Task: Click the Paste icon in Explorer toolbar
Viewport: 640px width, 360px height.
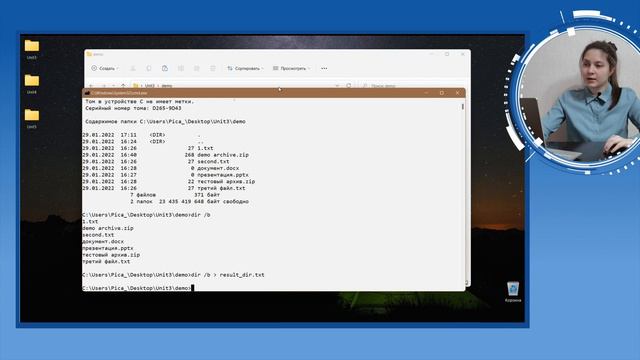Action: coord(164,68)
